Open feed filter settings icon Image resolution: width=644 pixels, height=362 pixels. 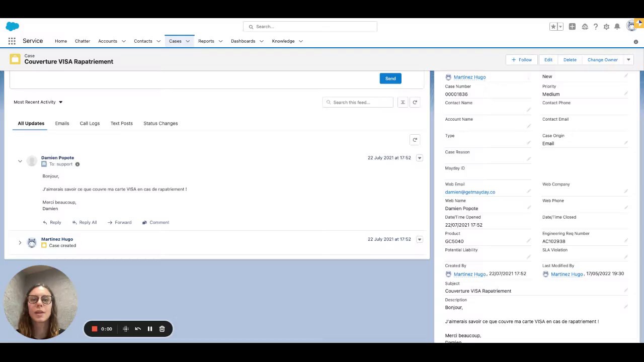tap(403, 102)
